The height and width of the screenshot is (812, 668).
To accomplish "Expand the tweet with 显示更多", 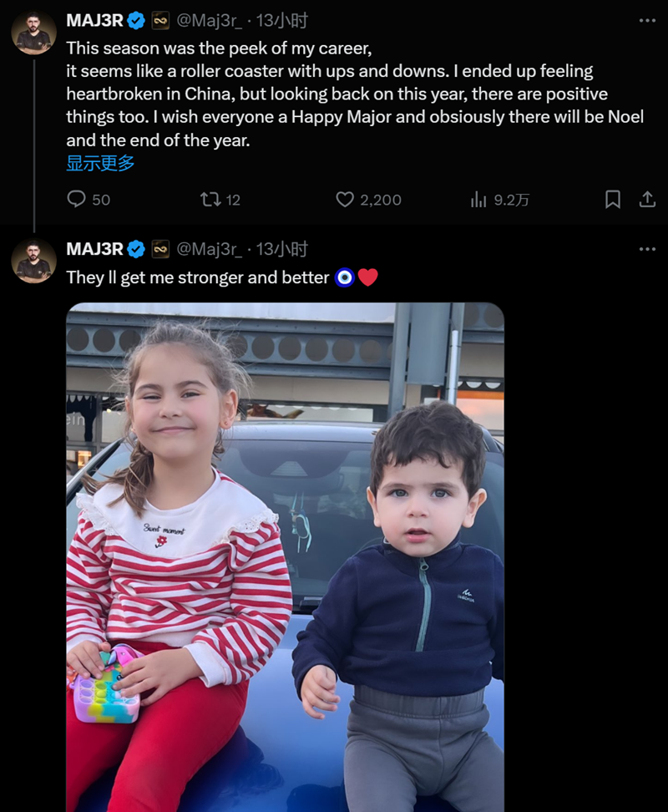I will point(100,163).
